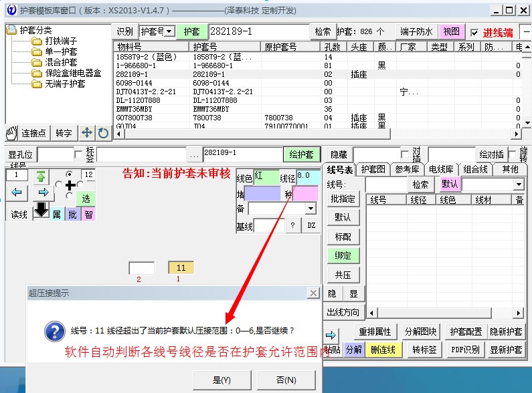Open the 电线库 tab
The image size is (532, 393).
pyautogui.click(x=441, y=169)
